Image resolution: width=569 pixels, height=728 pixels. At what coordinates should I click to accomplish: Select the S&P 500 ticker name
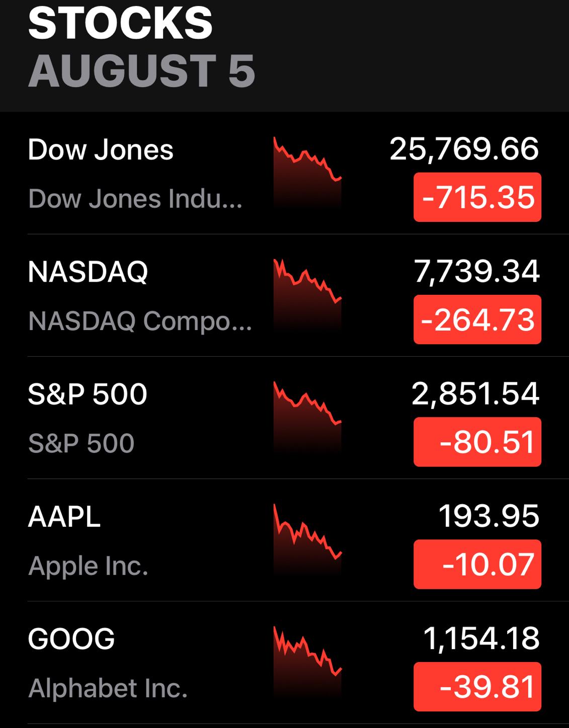88,394
